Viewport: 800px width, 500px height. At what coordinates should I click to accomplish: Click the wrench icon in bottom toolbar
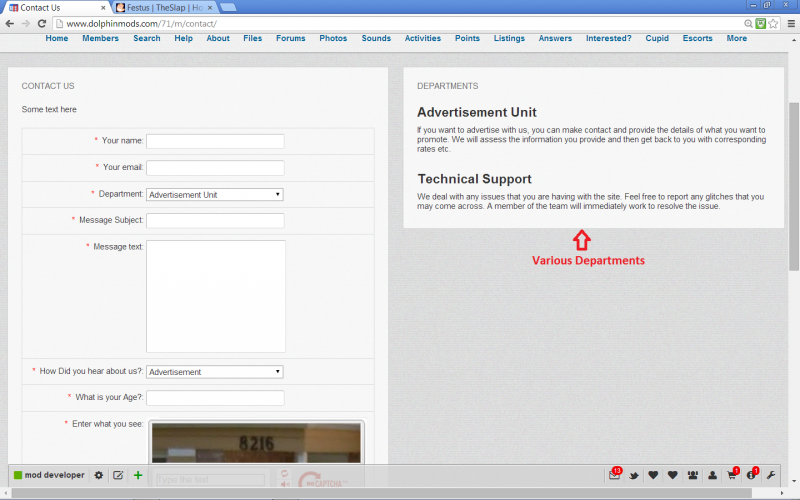tap(771, 475)
